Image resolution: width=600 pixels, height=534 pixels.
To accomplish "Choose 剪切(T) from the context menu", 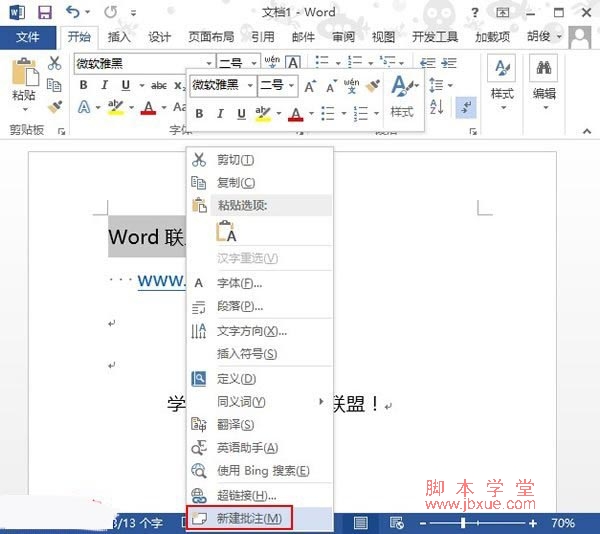I will click(x=259, y=160).
